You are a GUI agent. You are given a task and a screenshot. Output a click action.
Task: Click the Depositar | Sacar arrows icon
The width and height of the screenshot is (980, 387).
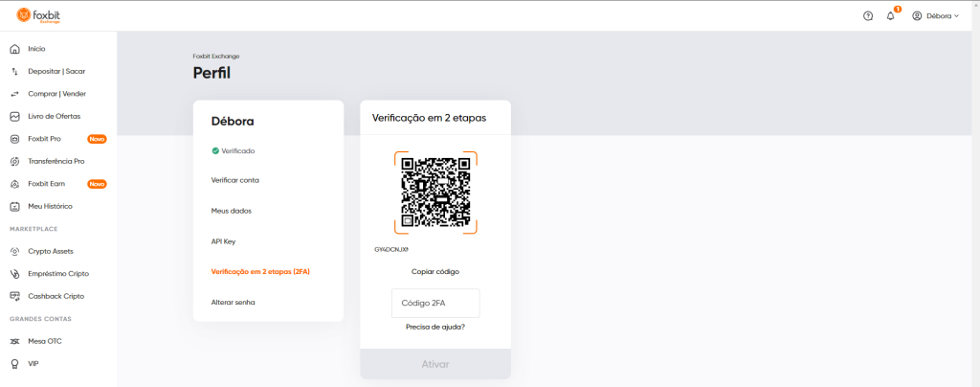point(15,71)
